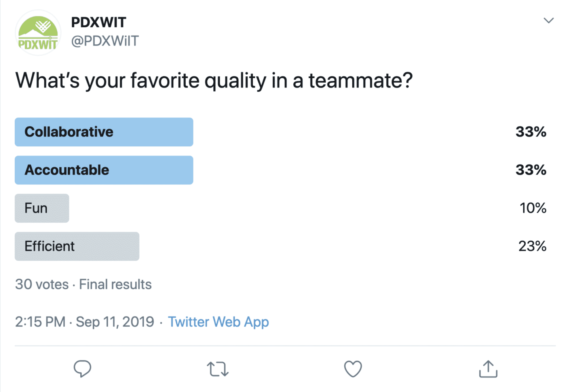Click the PDXWIT profile avatar
The image size is (570, 392).
pos(38,33)
